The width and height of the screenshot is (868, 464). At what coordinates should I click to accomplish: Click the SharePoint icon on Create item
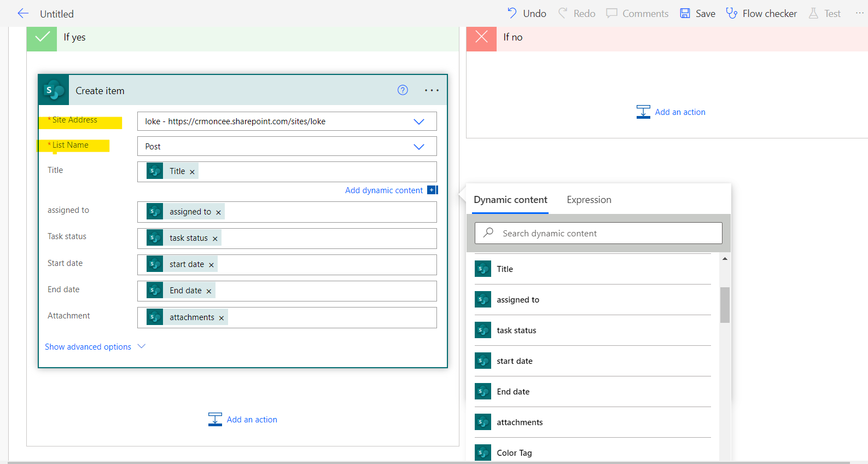tap(54, 90)
